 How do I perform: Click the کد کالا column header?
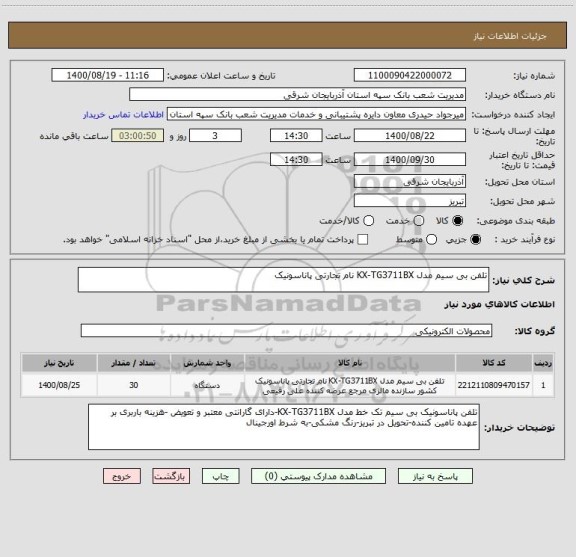pos(493,363)
